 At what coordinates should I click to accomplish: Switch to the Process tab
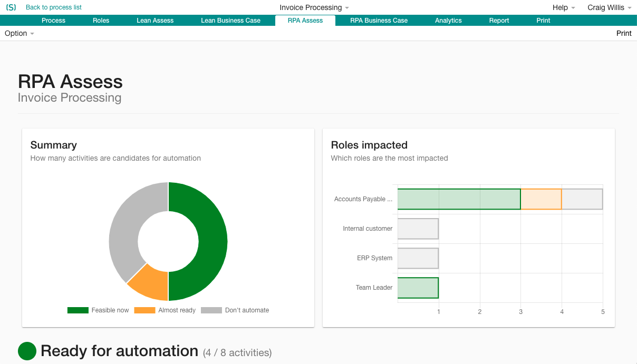[x=53, y=21]
